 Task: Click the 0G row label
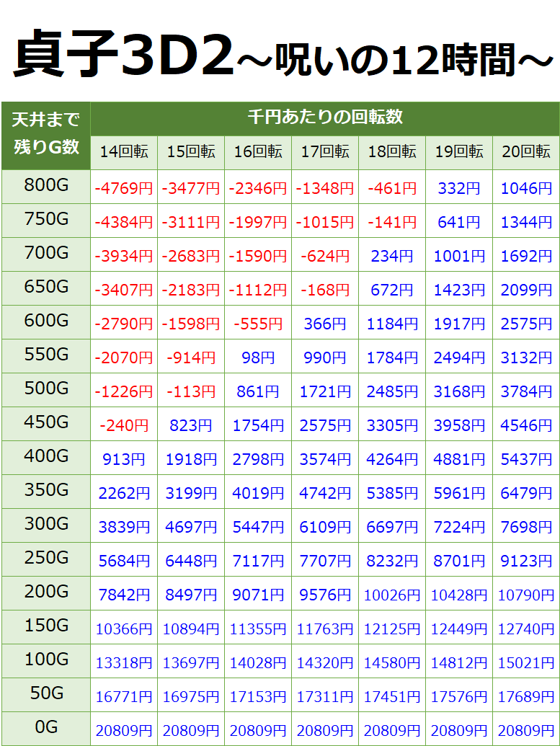tap(45, 729)
